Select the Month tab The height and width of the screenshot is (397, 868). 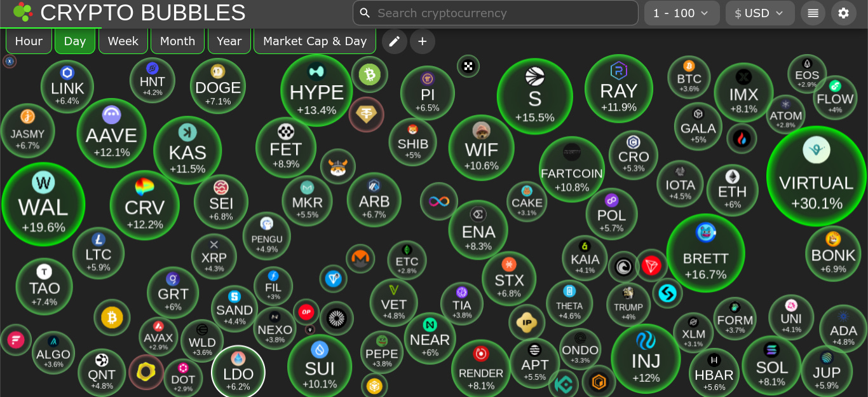tap(177, 41)
